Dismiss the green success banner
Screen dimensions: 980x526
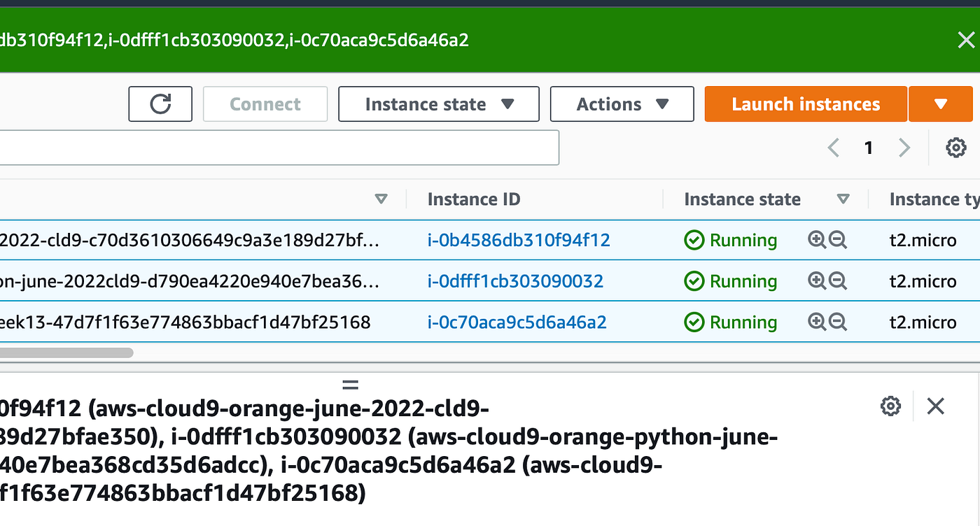[x=967, y=40]
